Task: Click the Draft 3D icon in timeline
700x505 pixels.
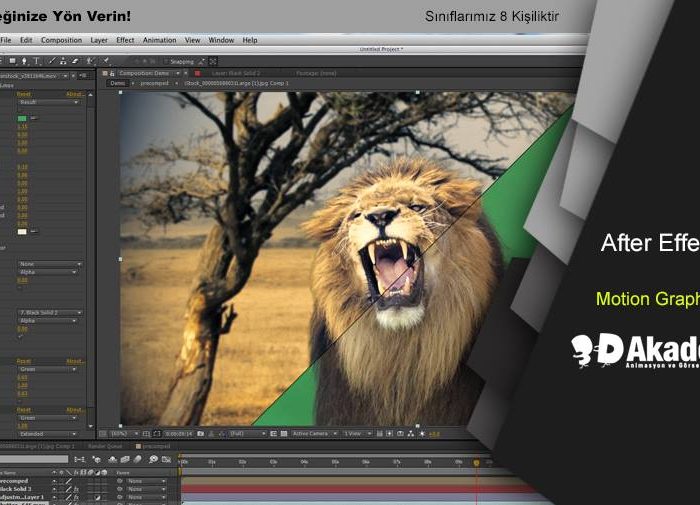Action: point(96,459)
